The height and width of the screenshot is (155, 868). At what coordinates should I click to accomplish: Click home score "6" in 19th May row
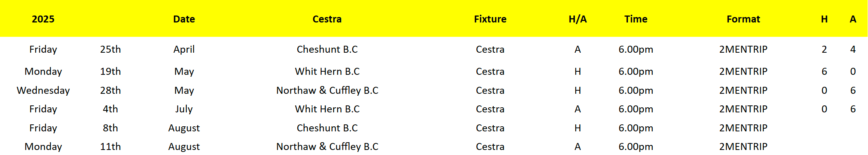coord(824,71)
